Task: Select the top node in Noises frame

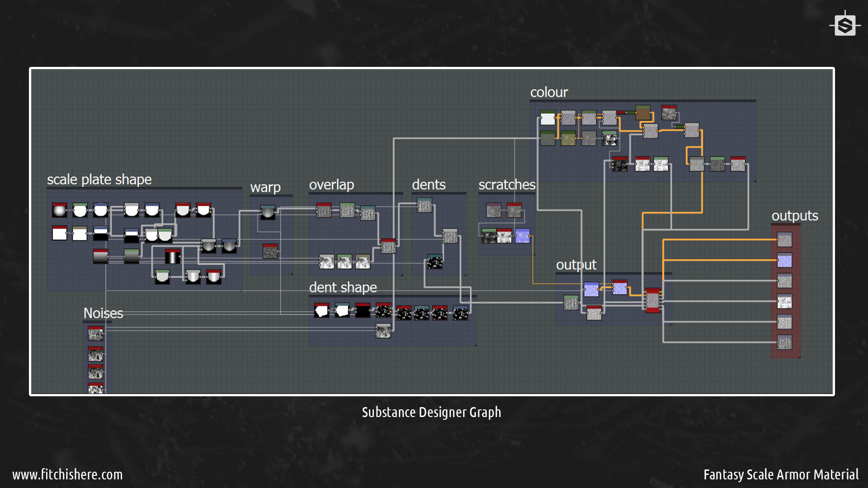Action: (95, 334)
